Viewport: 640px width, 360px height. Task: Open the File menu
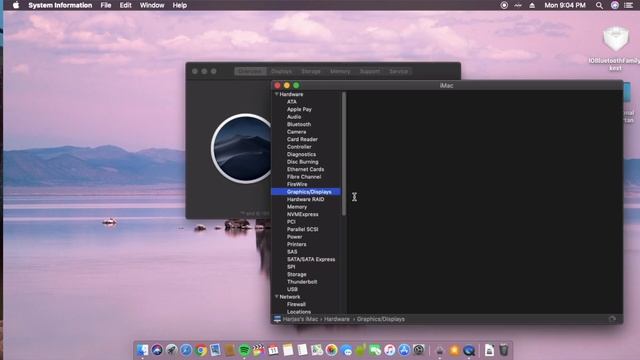(x=106, y=5)
